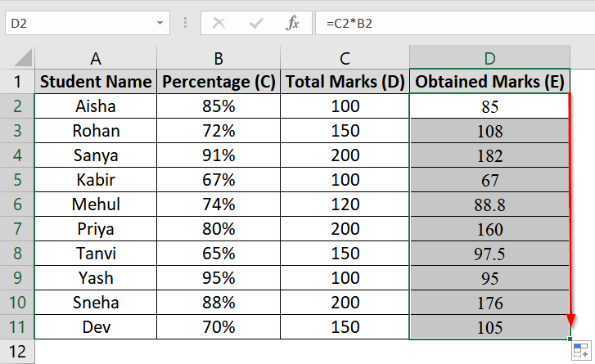Click Dev's percentage cell 70%
Image resolution: width=595 pixels, height=364 pixels.
[219, 326]
